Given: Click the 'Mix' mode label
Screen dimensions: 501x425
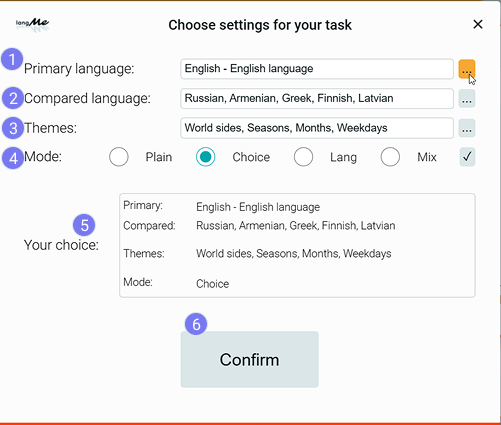Looking at the screenshot, I should 427,157.
